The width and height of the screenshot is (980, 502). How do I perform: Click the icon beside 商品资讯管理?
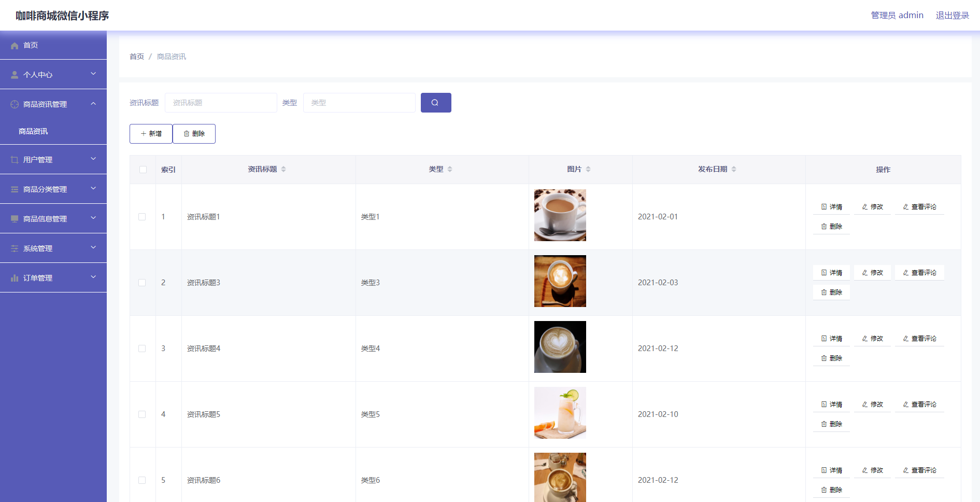(15, 105)
